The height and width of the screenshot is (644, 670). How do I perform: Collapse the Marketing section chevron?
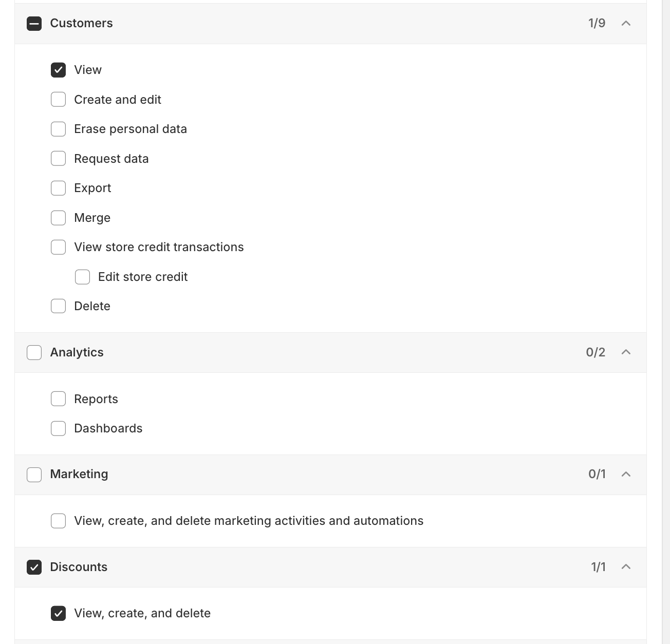pos(626,474)
